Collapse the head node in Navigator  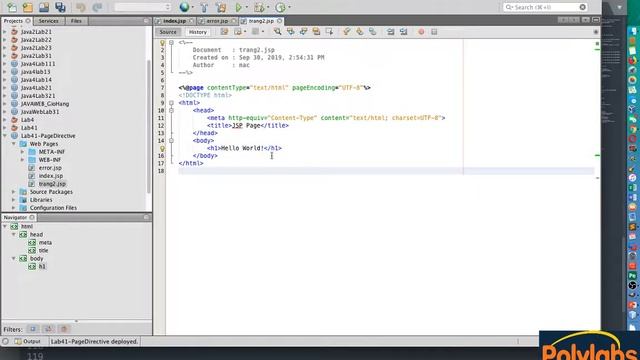tap(13, 234)
